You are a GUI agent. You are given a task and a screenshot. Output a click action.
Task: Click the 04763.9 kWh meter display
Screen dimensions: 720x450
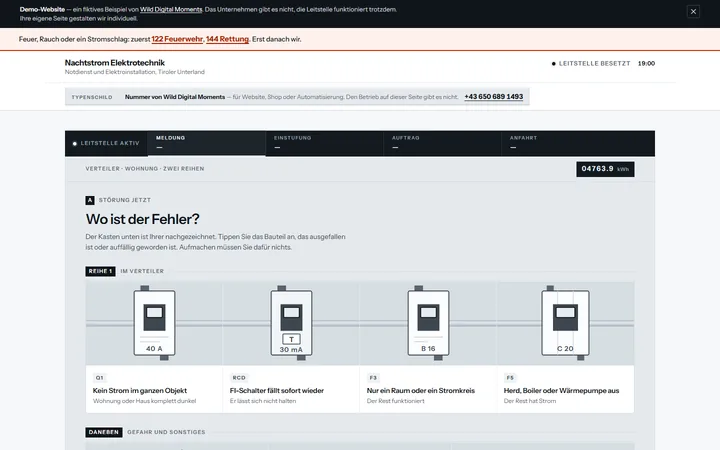pos(605,169)
